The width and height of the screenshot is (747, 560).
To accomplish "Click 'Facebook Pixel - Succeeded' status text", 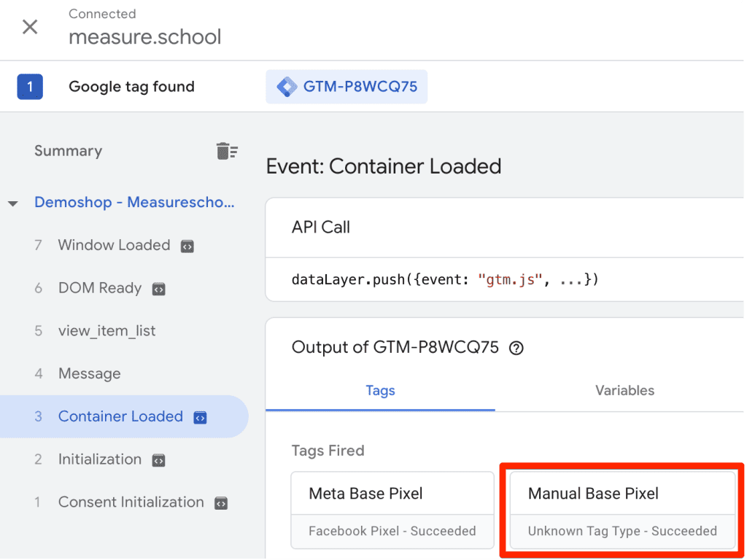I will point(392,531).
